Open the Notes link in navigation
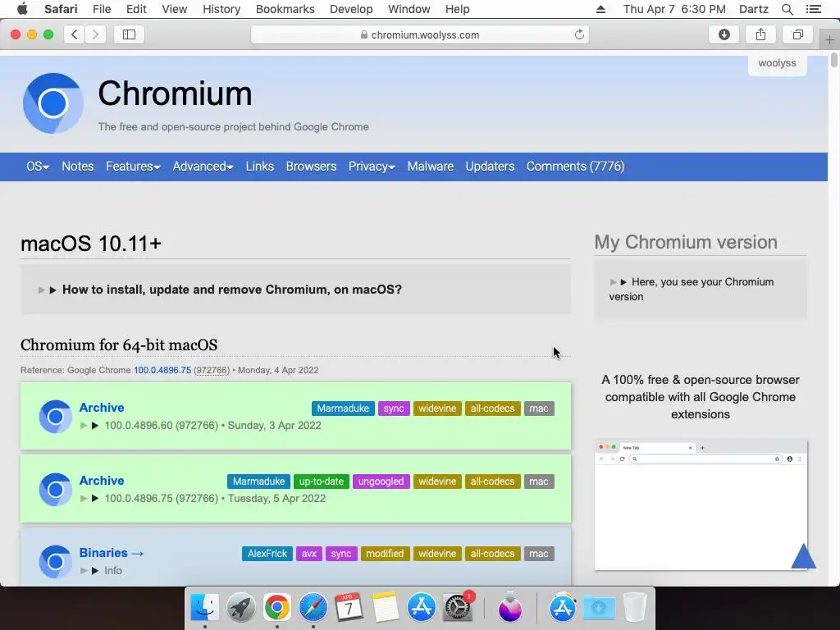The image size is (840, 630). [78, 167]
